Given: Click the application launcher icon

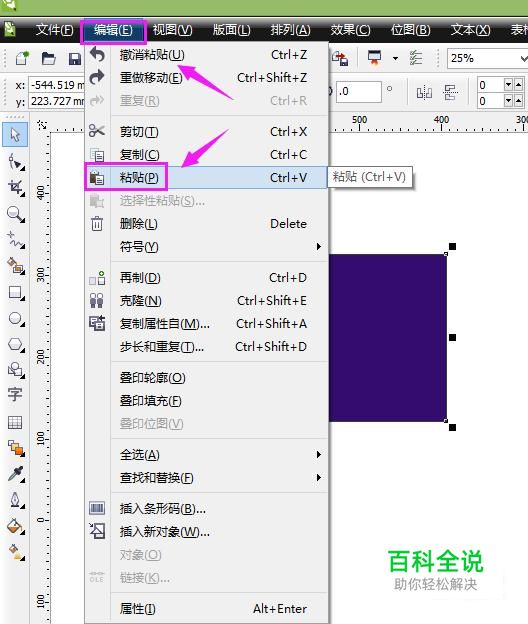Looking at the screenshot, I should coord(374,58).
